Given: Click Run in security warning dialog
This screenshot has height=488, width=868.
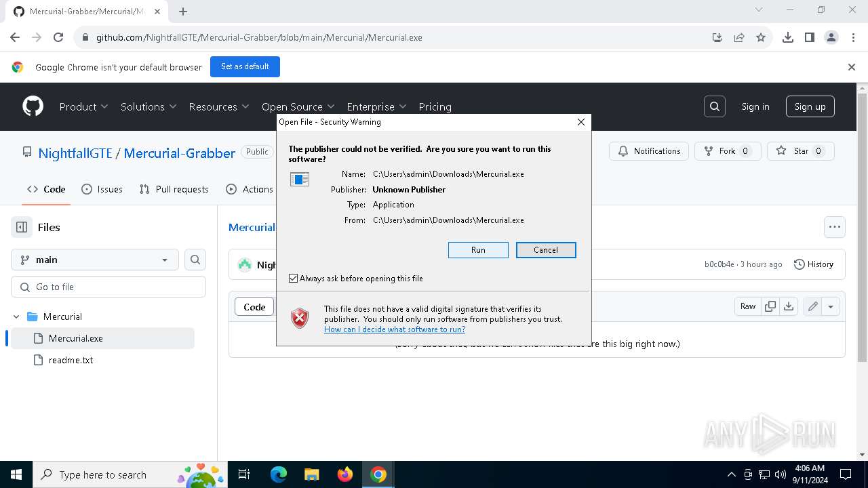Looking at the screenshot, I should pos(478,250).
